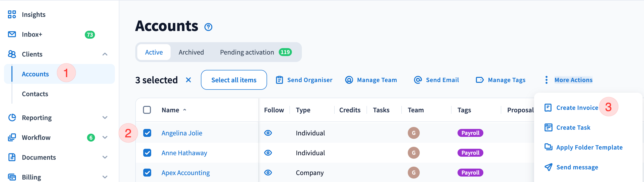Clear the selection with the X icon
This screenshot has height=182, width=644.
click(x=188, y=80)
